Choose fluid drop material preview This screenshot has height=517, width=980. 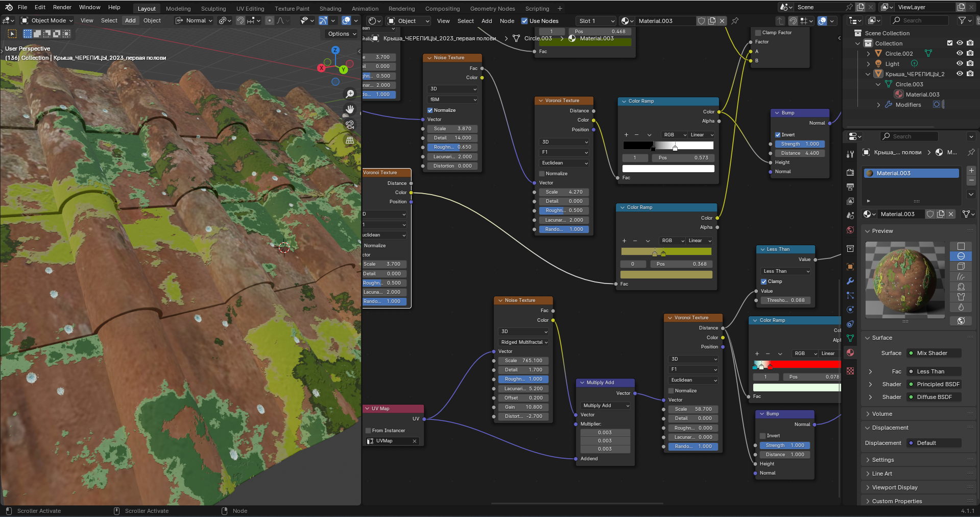click(961, 307)
